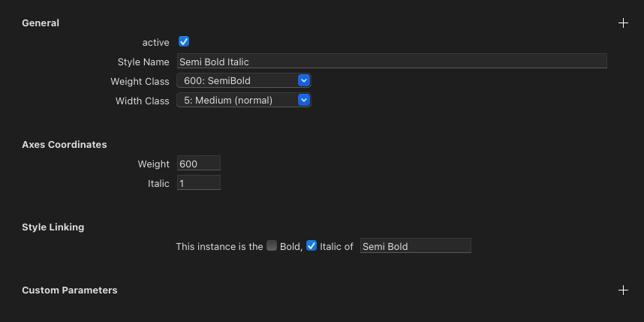
Task: Click the Style Linking section header
Action: coord(53,227)
